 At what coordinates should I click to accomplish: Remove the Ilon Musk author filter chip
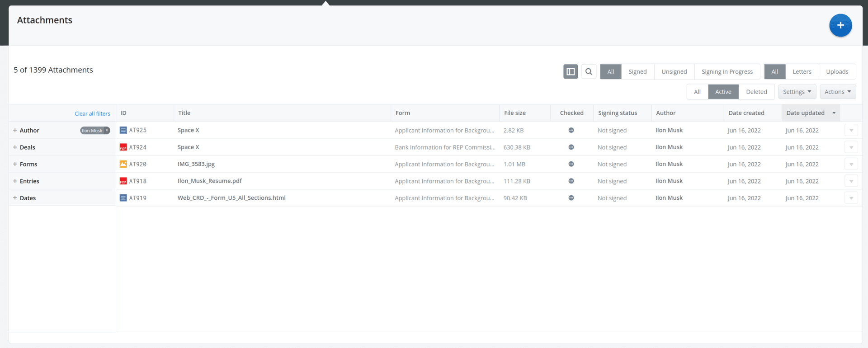[107, 131]
